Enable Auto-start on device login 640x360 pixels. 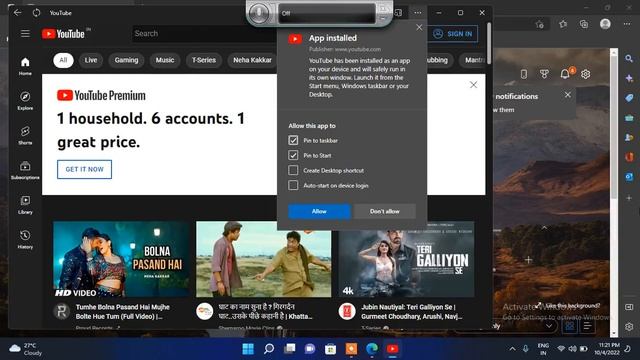293,185
